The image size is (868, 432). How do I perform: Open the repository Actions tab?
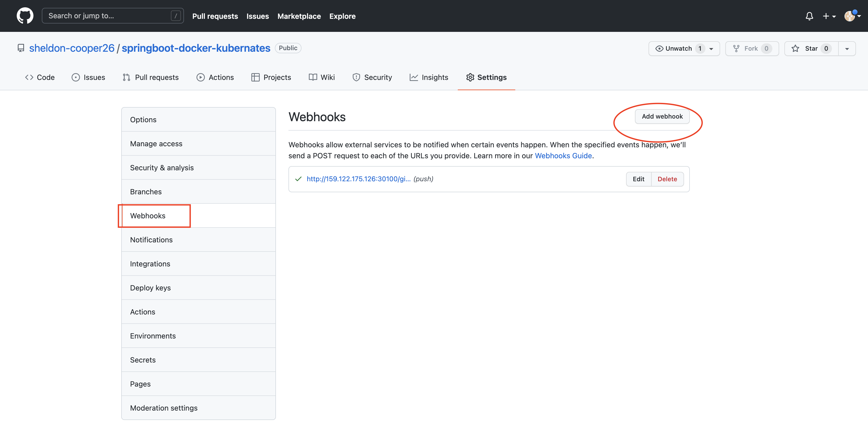[215, 77]
